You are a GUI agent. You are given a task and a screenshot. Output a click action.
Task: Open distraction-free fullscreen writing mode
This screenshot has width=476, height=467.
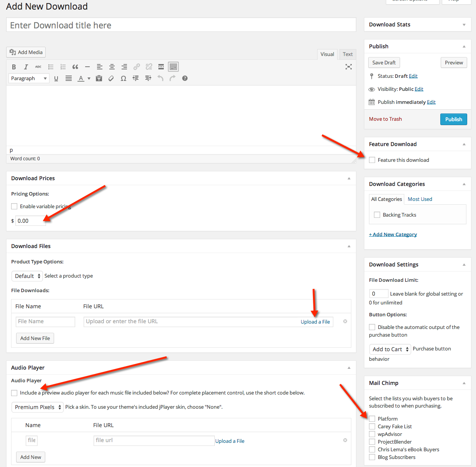click(348, 67)
